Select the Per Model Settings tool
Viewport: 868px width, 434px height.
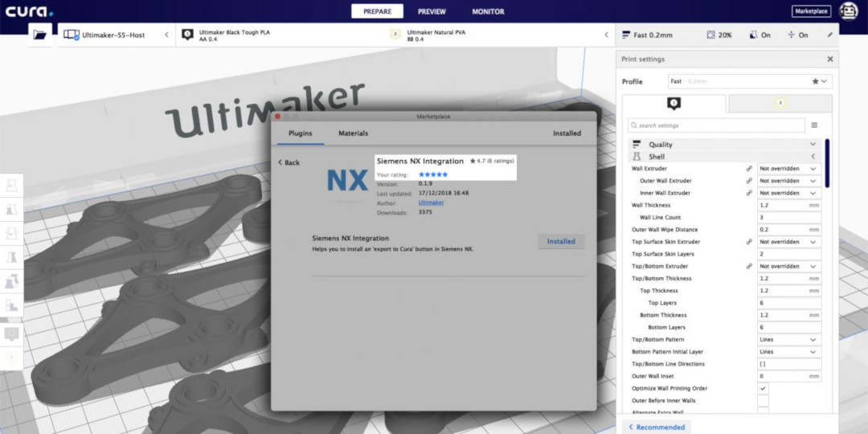coord(11,280)
